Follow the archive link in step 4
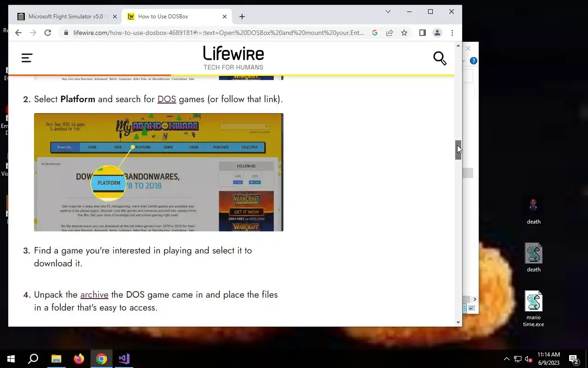 coord(94,295)
